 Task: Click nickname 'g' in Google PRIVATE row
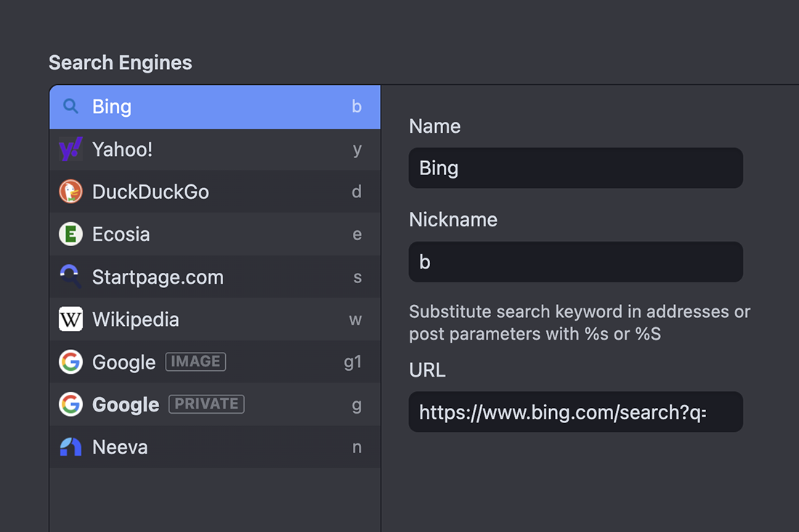(x=357, y=406)
